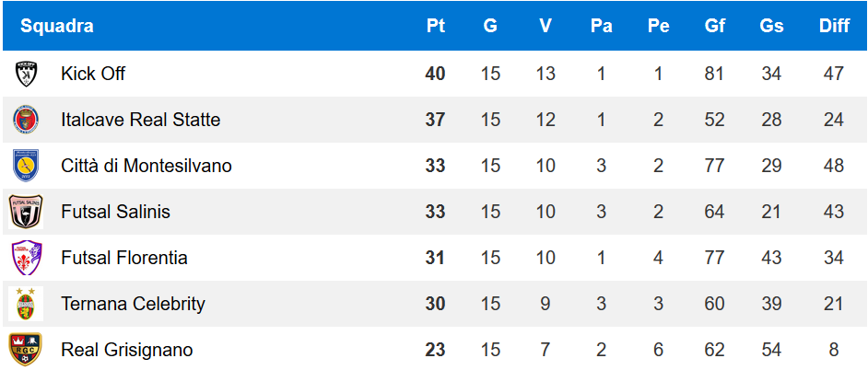Click the Gs column header
The width and height of the screenshot is (868, 370).
pos(771,26)
